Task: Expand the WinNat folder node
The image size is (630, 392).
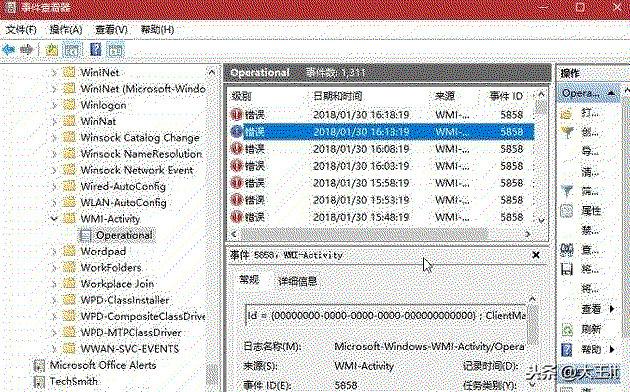Action: click(54, 121)
